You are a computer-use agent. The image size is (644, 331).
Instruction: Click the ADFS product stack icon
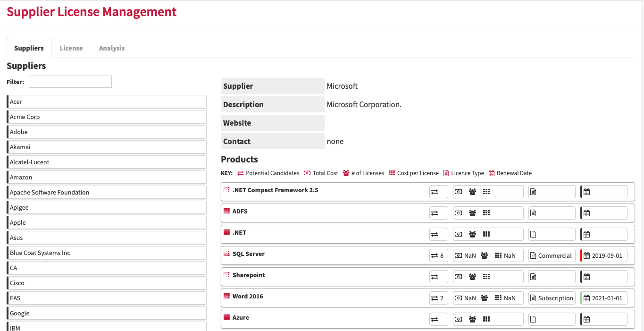(x=227, y=211)
